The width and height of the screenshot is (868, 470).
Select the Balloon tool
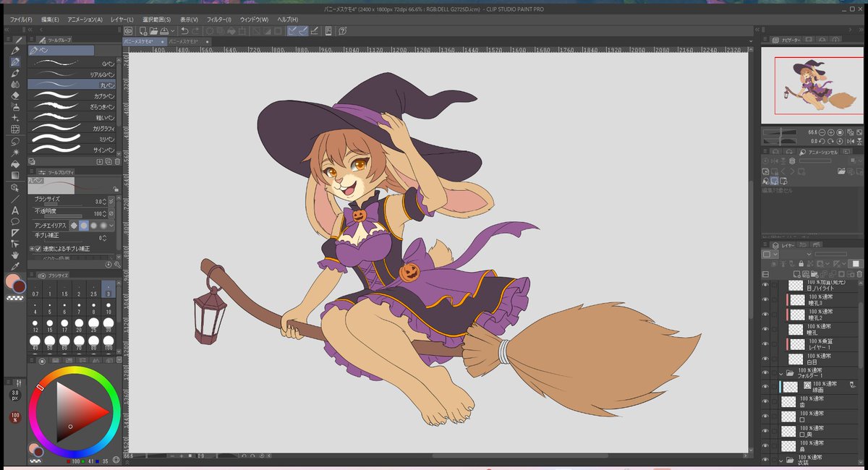(15, 221)
